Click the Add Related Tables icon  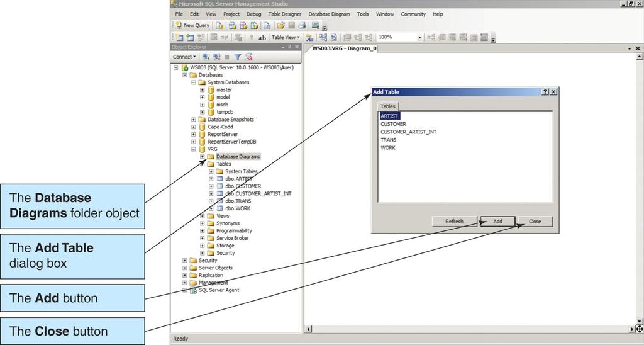click(x=201, y=37)
